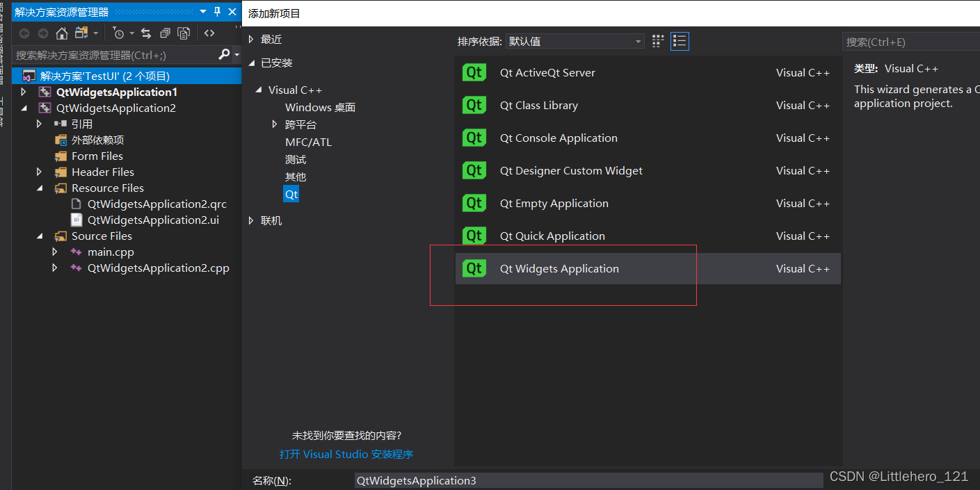
Task: Select QtWidgetsApplication2.ui file
Action: (153, 220)
